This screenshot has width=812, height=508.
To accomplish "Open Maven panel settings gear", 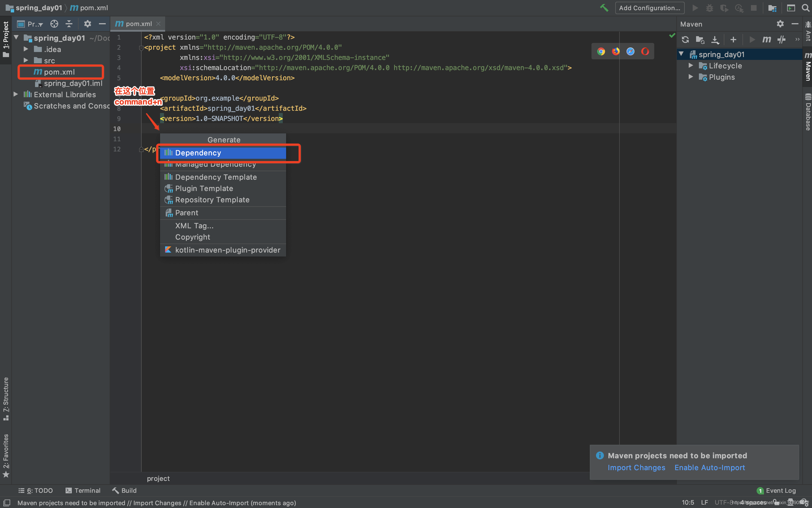I will (780, 24).
